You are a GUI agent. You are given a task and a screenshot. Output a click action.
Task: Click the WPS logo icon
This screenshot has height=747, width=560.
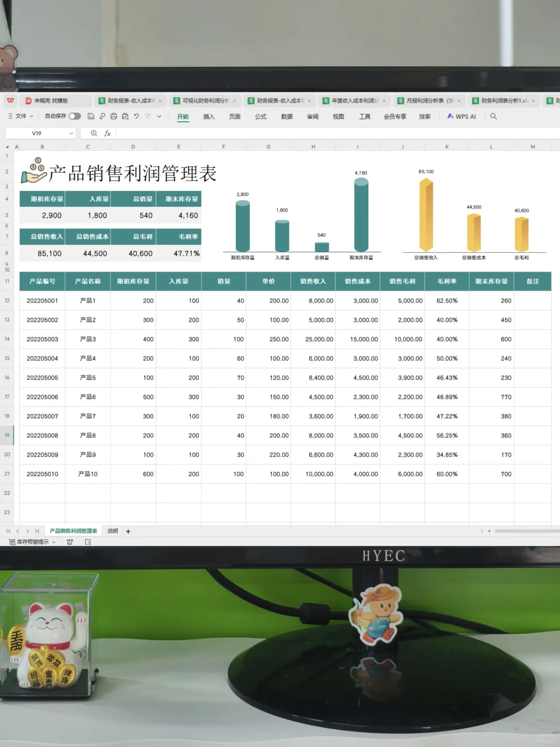pos(10,101)
